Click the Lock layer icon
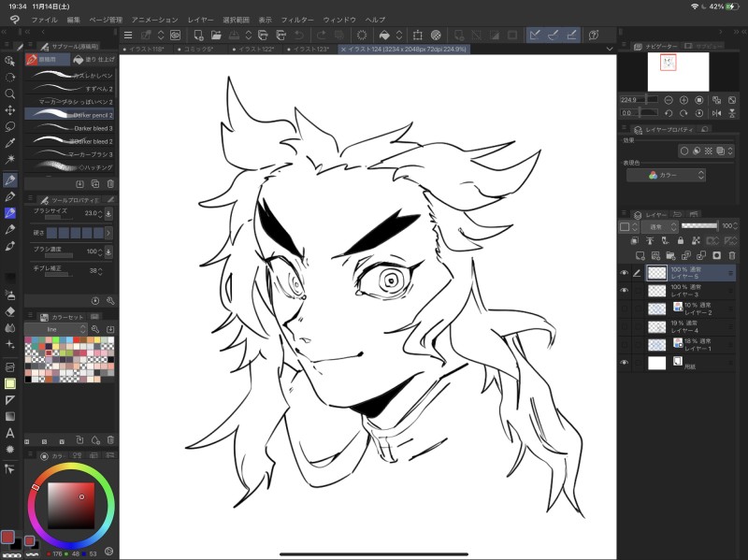Screen dimensions: 748x560 coord(681,240)
